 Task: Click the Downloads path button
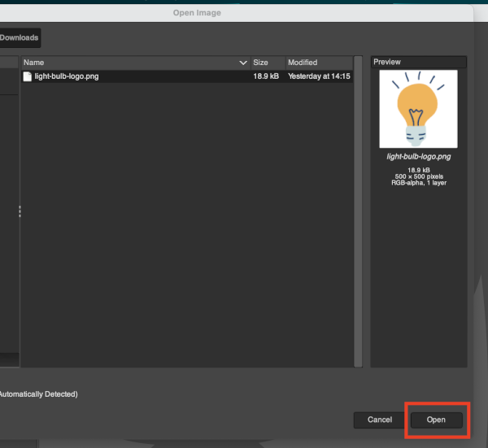pyautogui.click(x=20, y=37)
